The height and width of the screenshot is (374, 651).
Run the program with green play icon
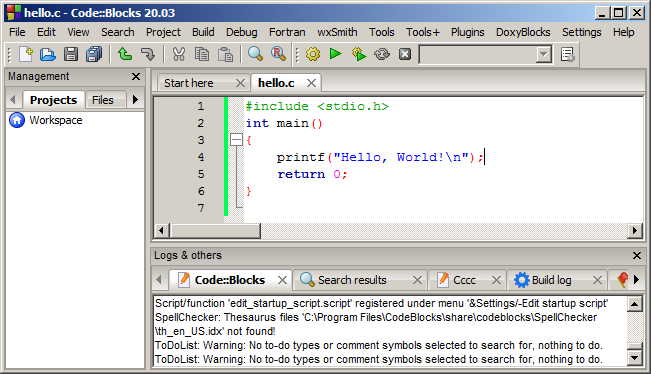pos(335,54)
